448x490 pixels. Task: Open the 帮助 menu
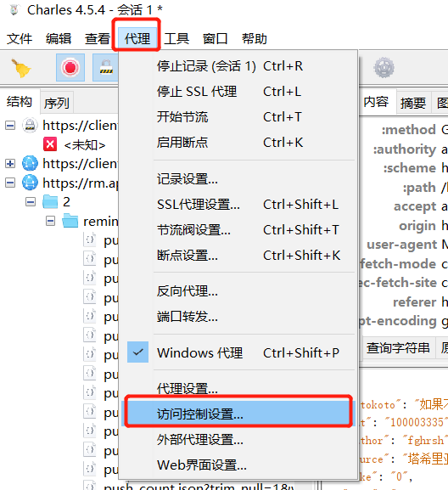pos(255,39)
